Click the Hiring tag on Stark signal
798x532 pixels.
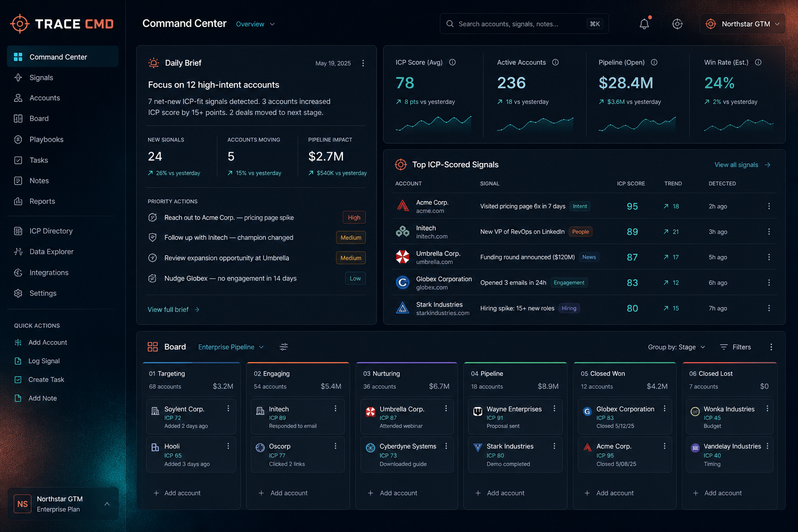pos(569,308)
